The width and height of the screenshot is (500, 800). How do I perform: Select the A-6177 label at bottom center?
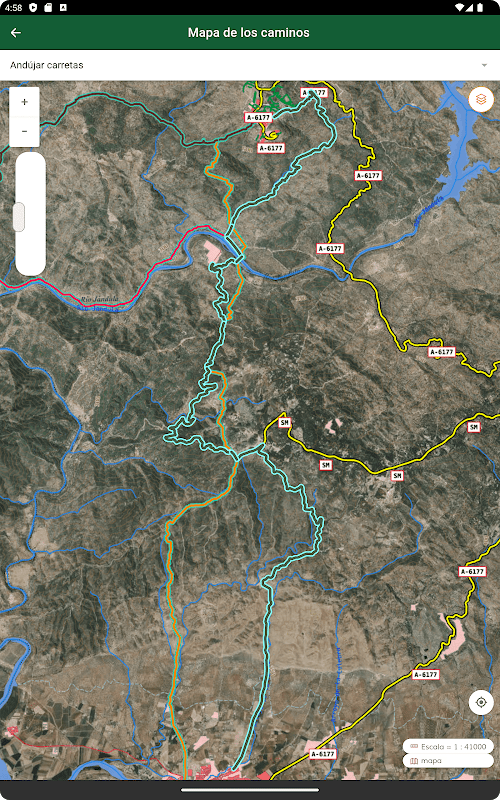[323, 754]
